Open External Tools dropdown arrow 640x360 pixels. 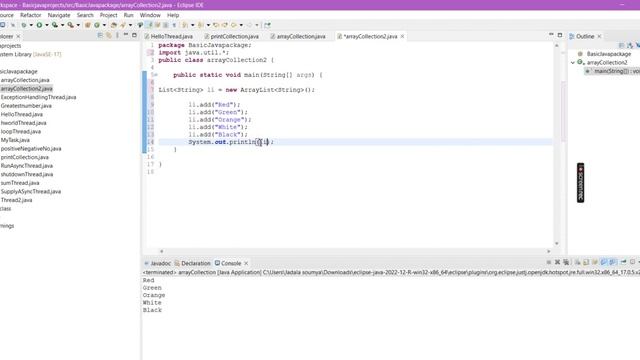click(x=78, y=25)
